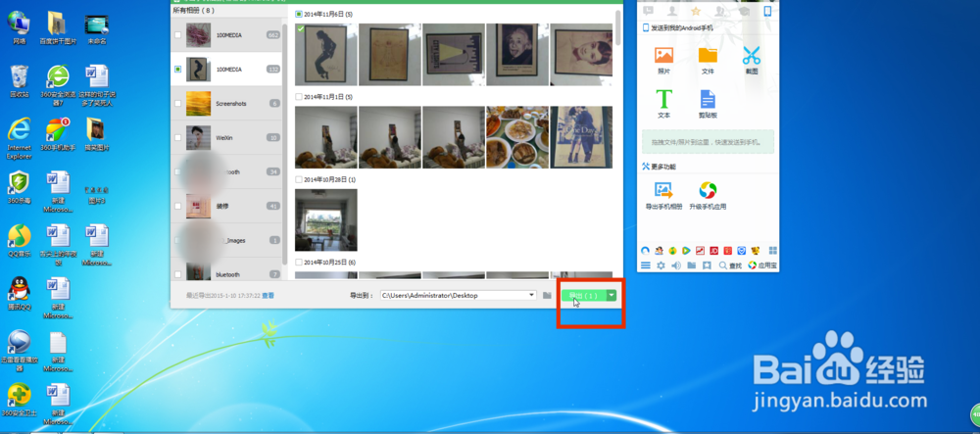
Task: Browse export folder icon beside path
Action: point(547,295)
